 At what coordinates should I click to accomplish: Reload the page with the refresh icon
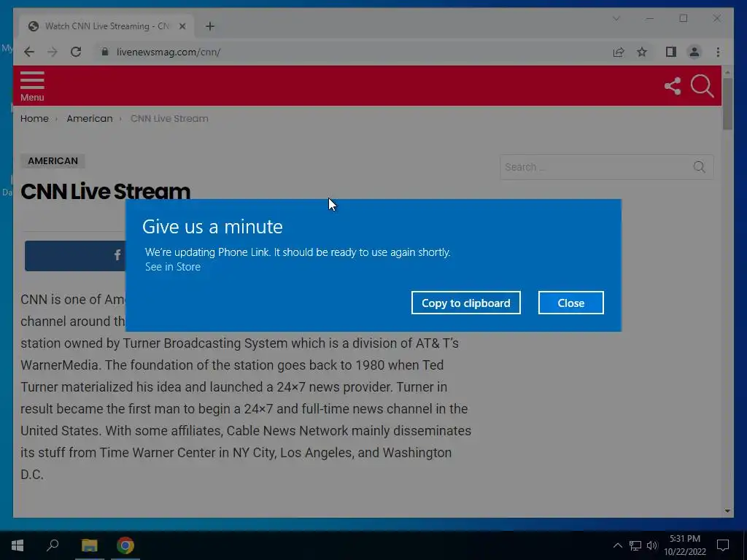tap(76, 52)
